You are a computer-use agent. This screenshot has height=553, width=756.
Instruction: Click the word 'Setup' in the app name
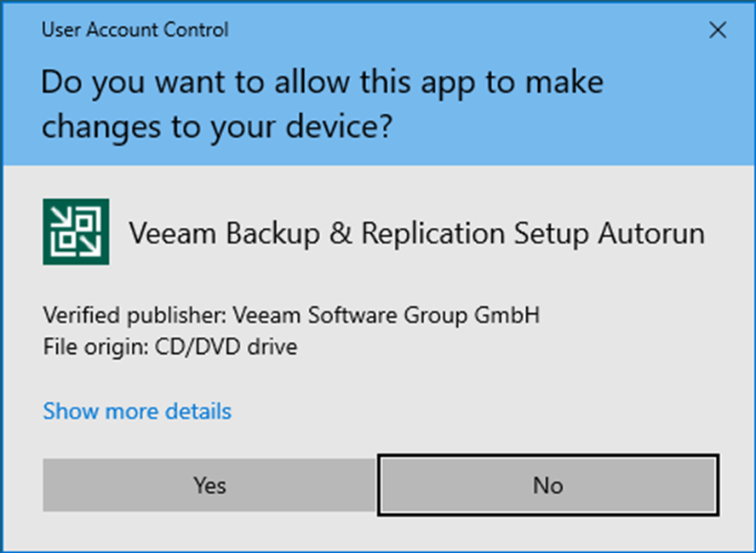[551, 235]
